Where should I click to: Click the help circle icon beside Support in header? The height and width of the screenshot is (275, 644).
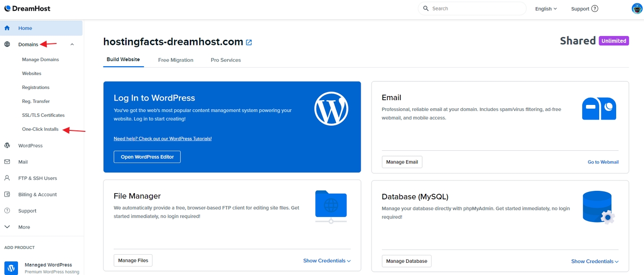[595, 9]
